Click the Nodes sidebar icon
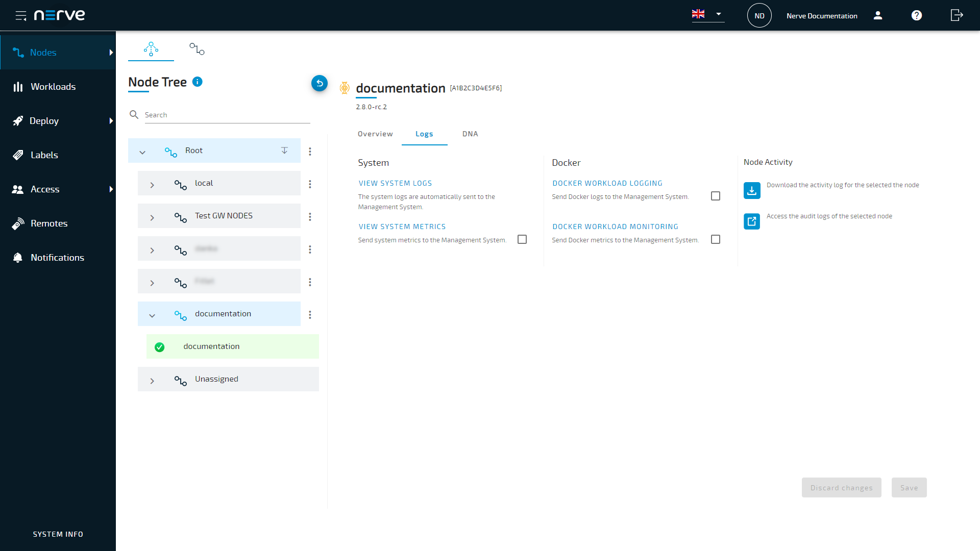 click(19, 52)
